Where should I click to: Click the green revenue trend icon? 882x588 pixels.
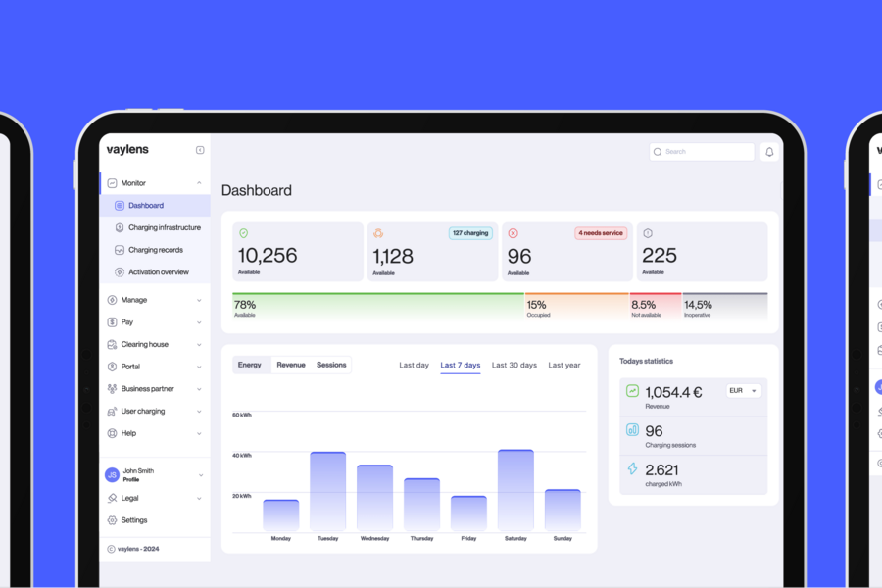pos(632,390)
